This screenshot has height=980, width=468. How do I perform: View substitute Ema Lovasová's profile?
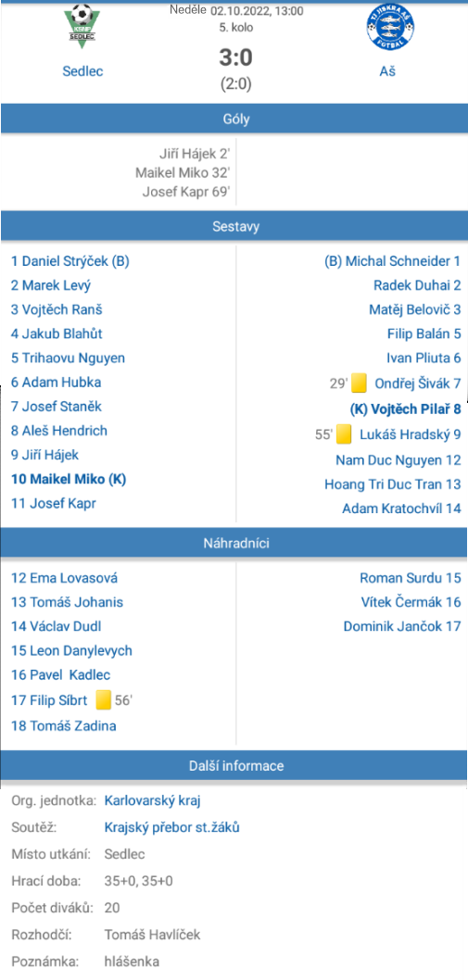[x=65, y=578]
